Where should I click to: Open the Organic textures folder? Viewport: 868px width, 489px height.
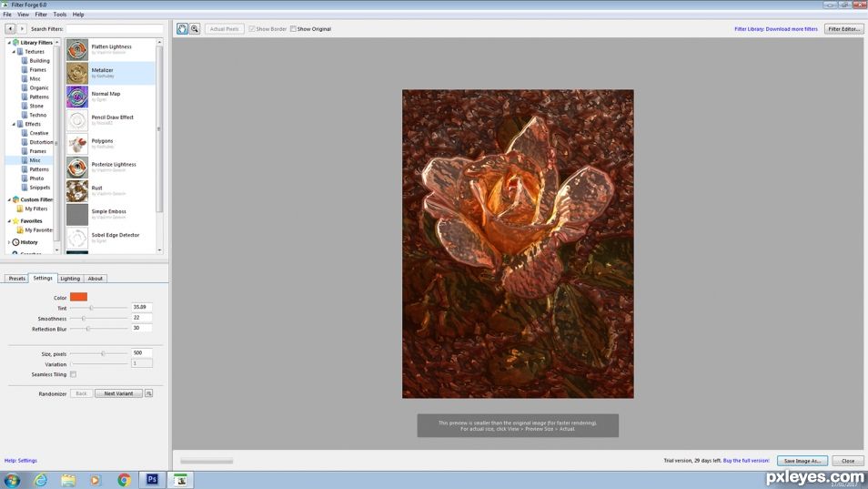click(35, 87)
